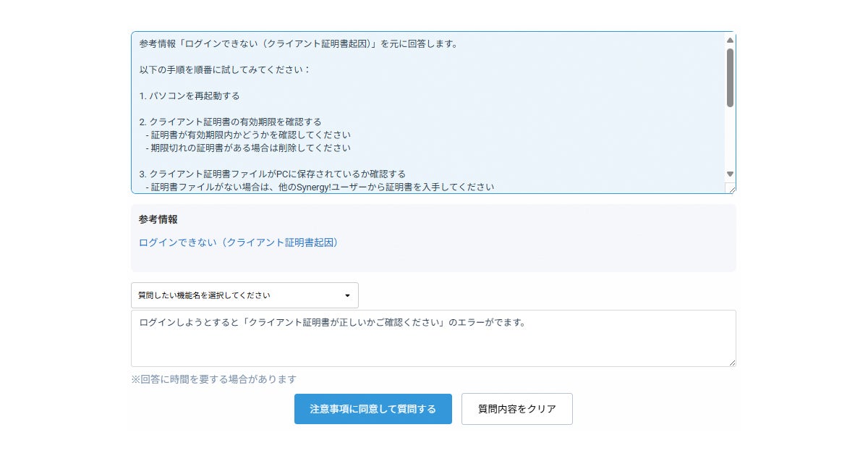Click the step 2 line about 有効期限を確認する
The image size is (868, 456).
231,122
